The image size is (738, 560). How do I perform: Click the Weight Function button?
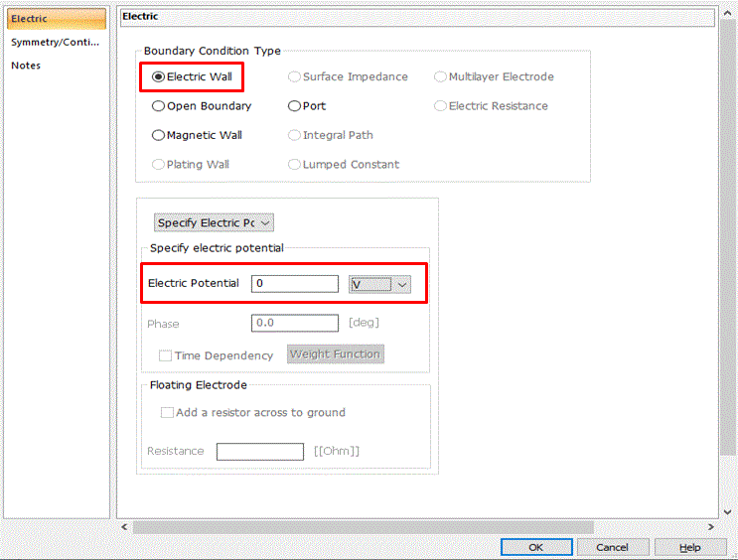336,354
